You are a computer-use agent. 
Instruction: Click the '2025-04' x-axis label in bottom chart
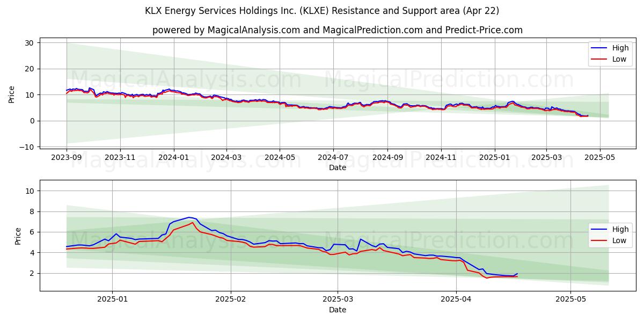457,299
